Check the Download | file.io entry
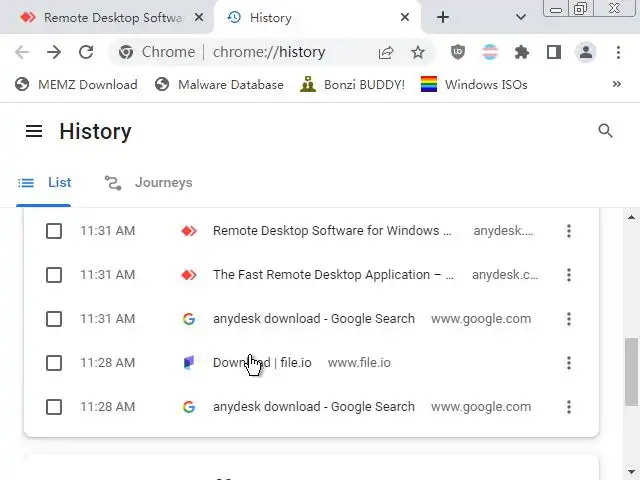Image resolution: width=640 pixels, height=480 pixels. pos(54,363)
